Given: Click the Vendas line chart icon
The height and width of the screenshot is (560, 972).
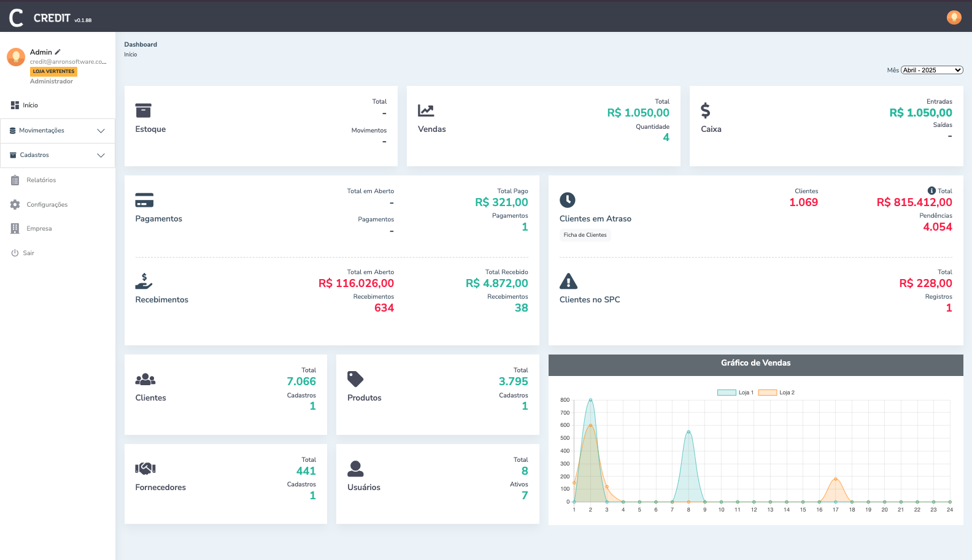Looking at the screenshot, I should pos(426,110).
